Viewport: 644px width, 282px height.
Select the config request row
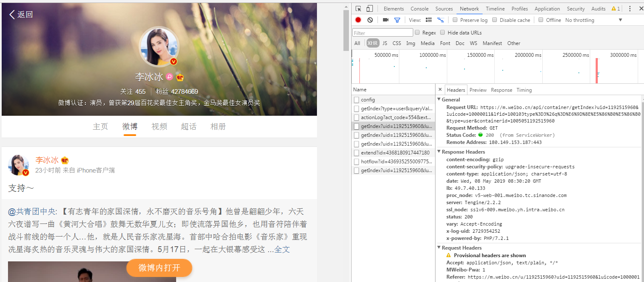tap(393, 100)
